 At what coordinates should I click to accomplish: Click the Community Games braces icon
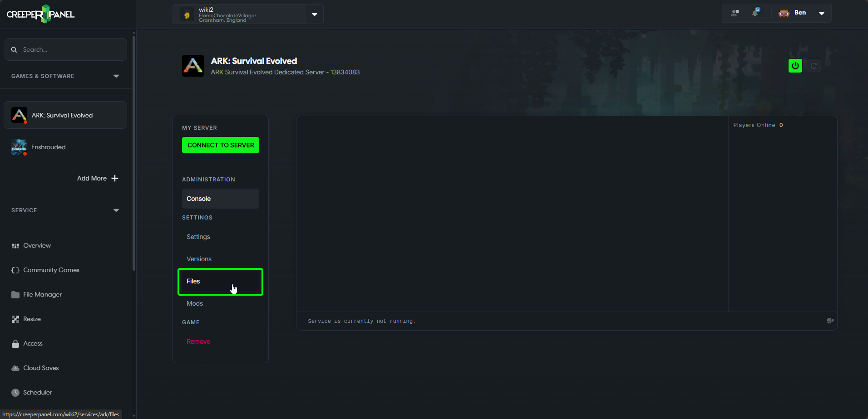(x=15, y=270)
